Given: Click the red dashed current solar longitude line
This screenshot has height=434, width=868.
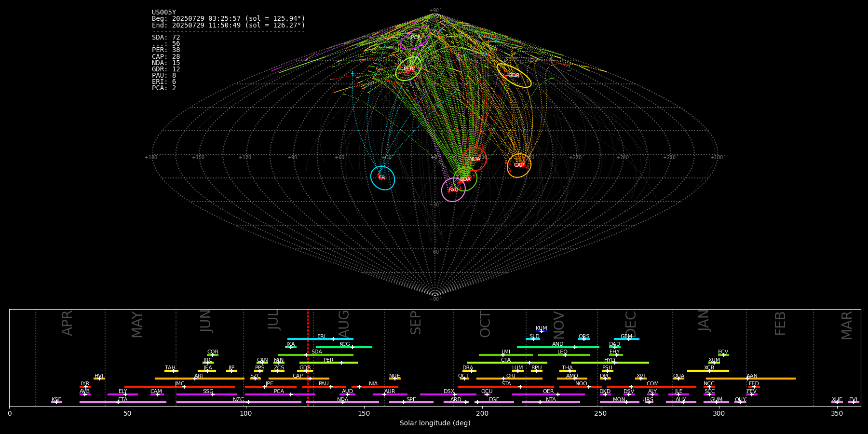Looking at the screenshot, I should (308, 357).
